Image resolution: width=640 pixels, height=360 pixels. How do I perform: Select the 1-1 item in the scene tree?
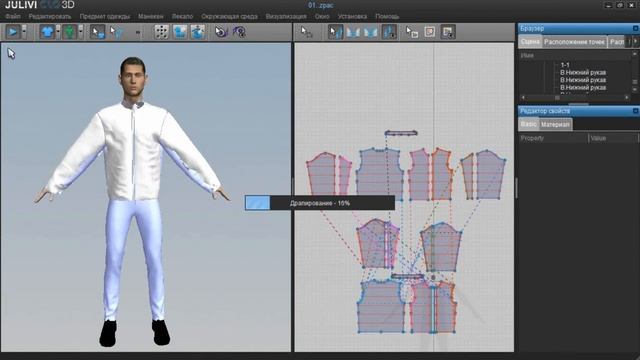[x=565, y=65]
